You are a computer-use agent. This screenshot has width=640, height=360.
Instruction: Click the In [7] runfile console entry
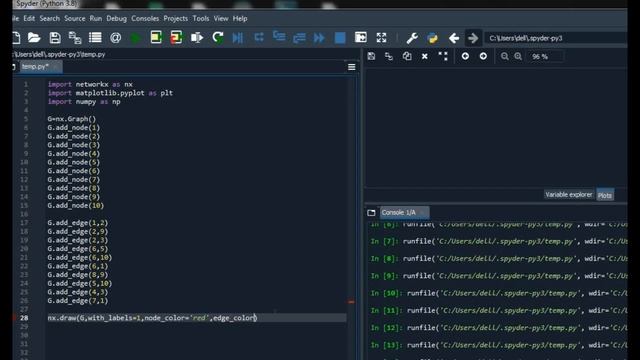click(x=498, y=241)
